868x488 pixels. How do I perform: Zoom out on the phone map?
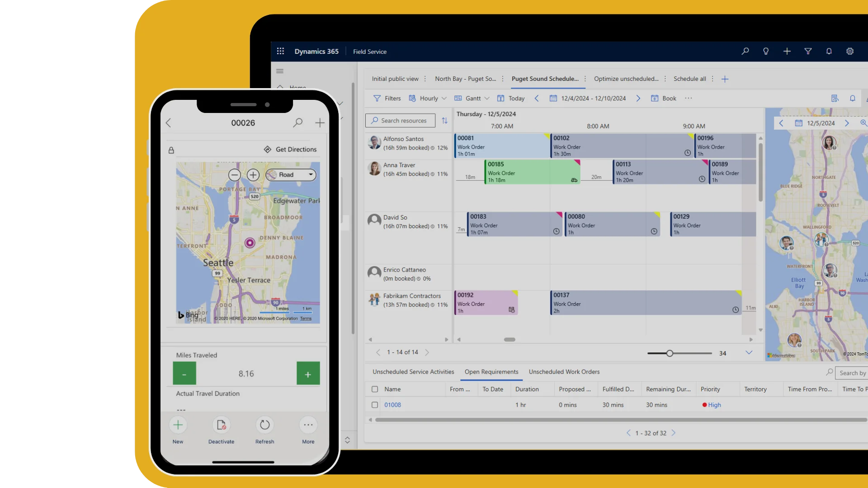coord(234,175)
